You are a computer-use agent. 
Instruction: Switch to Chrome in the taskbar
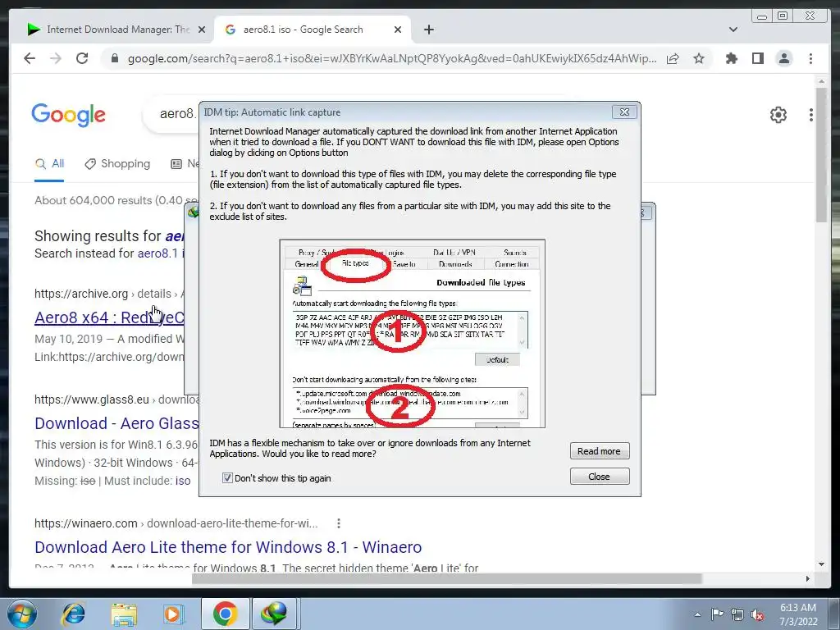tap(225, 614)
